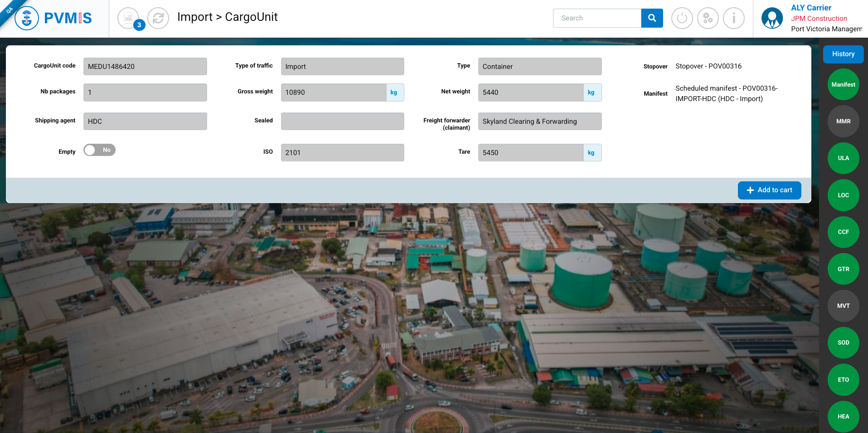Open the cart document icon with badge 3
This screenshot has height=433, width=868.
pyautogui.click(x=129, y=18)
